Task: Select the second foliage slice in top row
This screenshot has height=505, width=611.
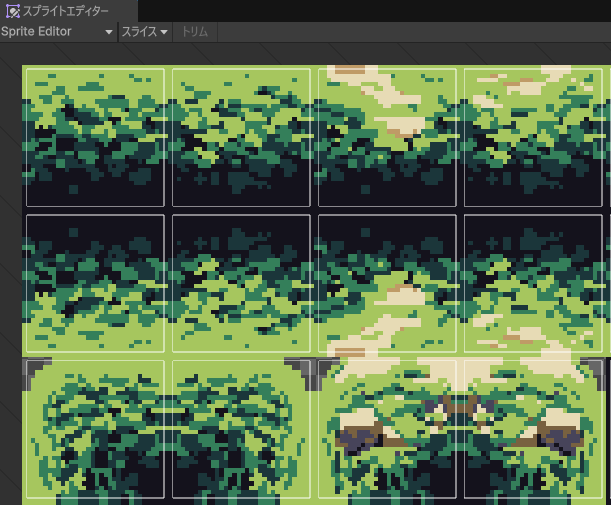Action: 241,138
